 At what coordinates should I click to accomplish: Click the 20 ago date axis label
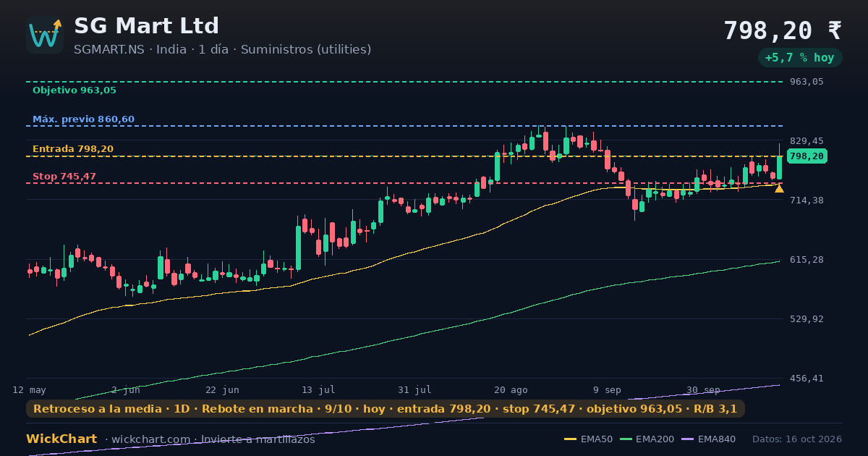(511, 389)
